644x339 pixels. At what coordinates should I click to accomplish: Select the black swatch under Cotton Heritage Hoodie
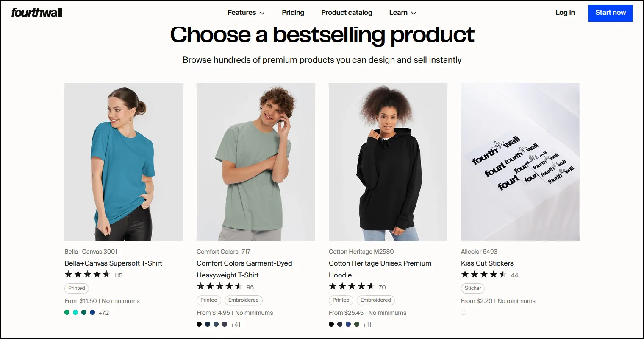pos(331,324)
